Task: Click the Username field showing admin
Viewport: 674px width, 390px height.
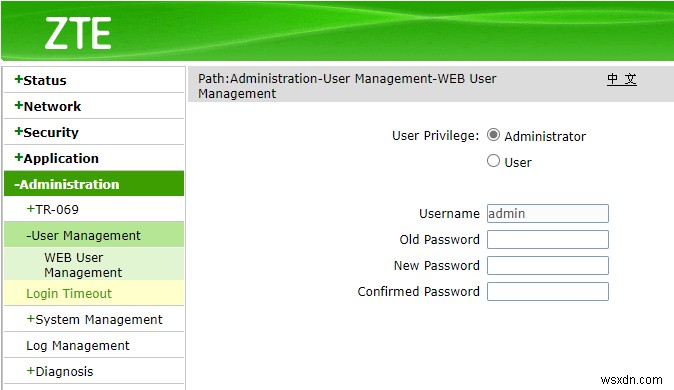Action: (x=548, y=213)
